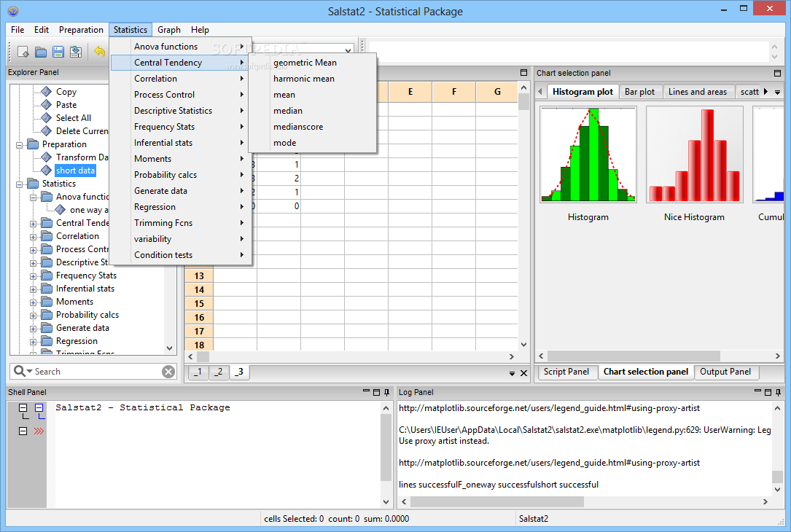Toggle the fold marker beside the red prompt
The height and width of the screenshot is (532, 791).
pyautogui.click(x=23, y=431)
